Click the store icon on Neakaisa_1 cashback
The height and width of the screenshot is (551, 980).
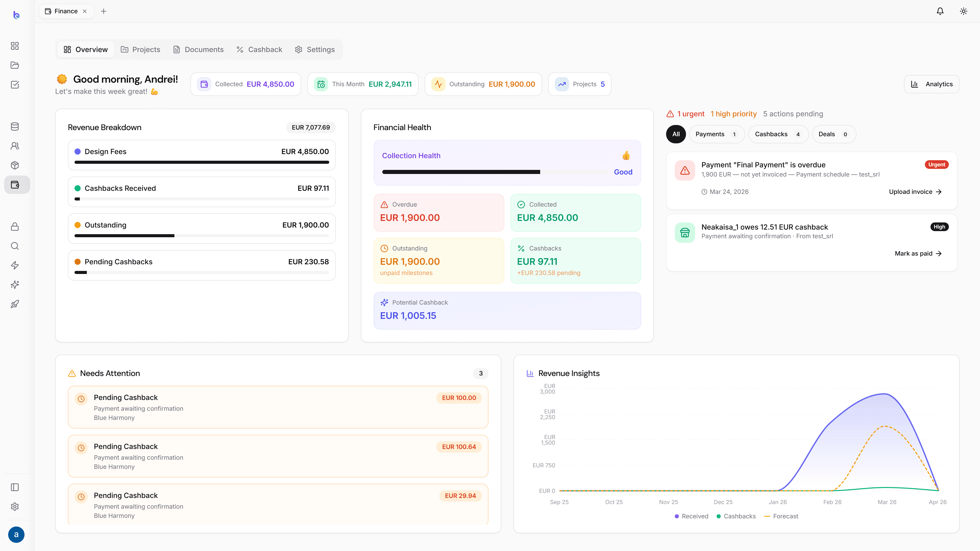(x=685, y=233)
